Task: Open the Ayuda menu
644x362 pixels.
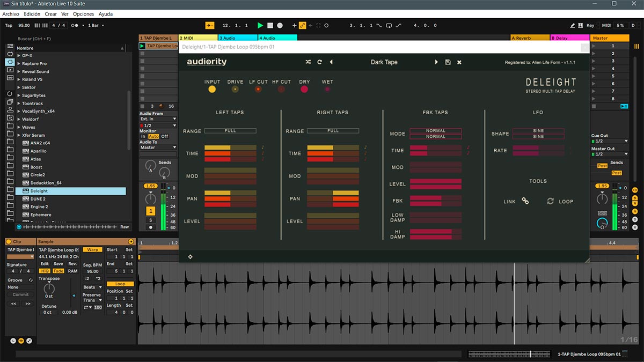Action: 106,14
